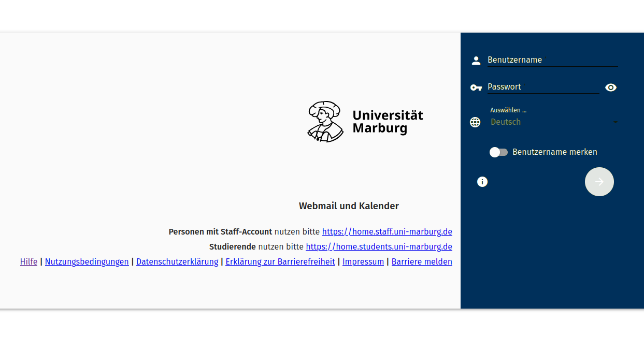Click the Universität Marburg logo
Image resolution: width=644 pixels, height=350 pixels.
point(365,122)
